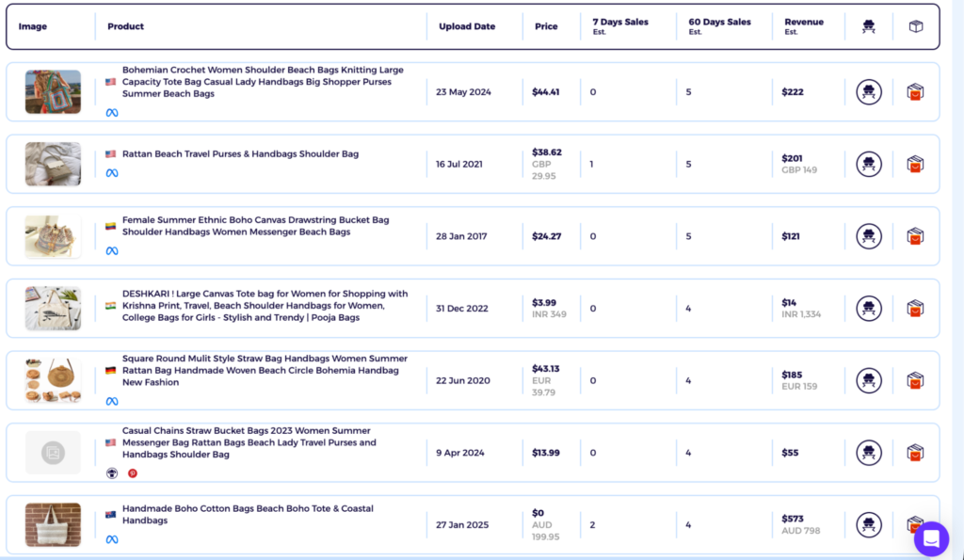Viewport: 964px width, 560px height.
Task: Click price $13.99 value
Action: coord(546,453)
